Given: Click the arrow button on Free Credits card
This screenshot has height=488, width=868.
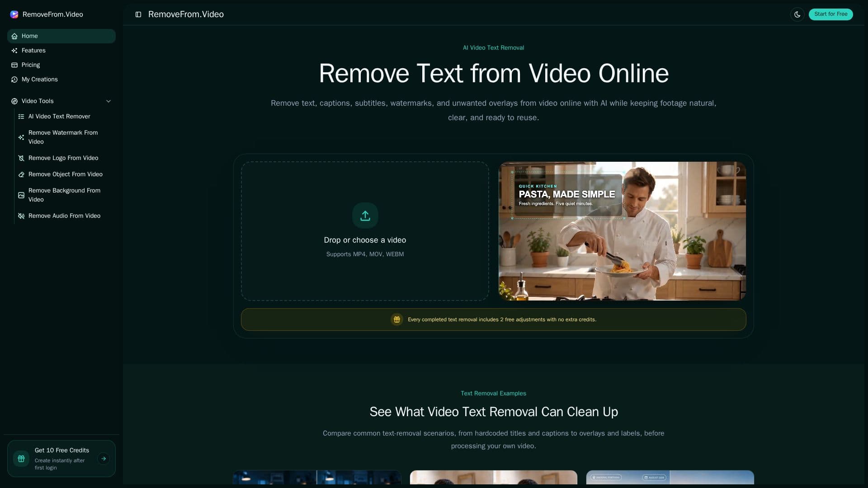Looking at the screenshot, I should [104, 459].
